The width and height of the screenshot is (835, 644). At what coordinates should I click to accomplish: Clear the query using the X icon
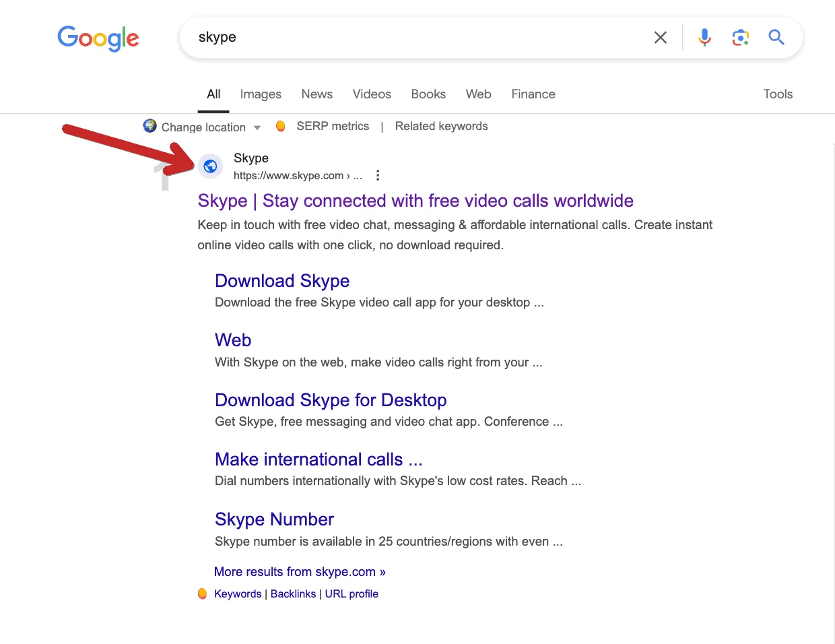(660, 38)
